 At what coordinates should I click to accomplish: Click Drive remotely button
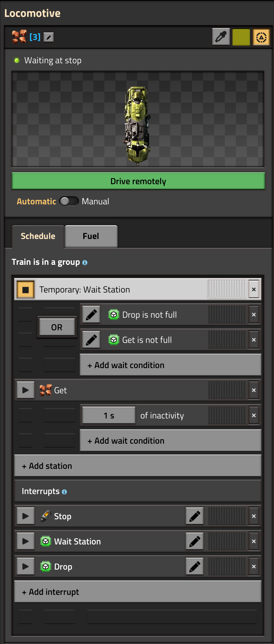[x=138, y=181]
